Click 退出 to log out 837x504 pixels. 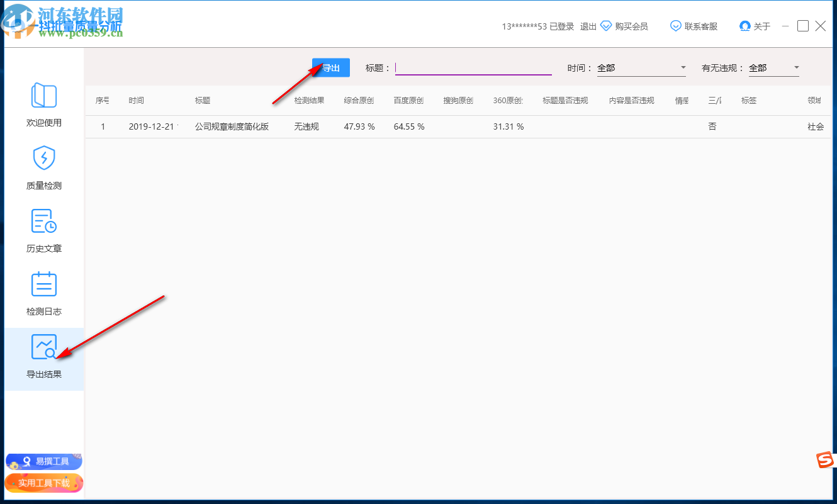click(x=587, y=26)
